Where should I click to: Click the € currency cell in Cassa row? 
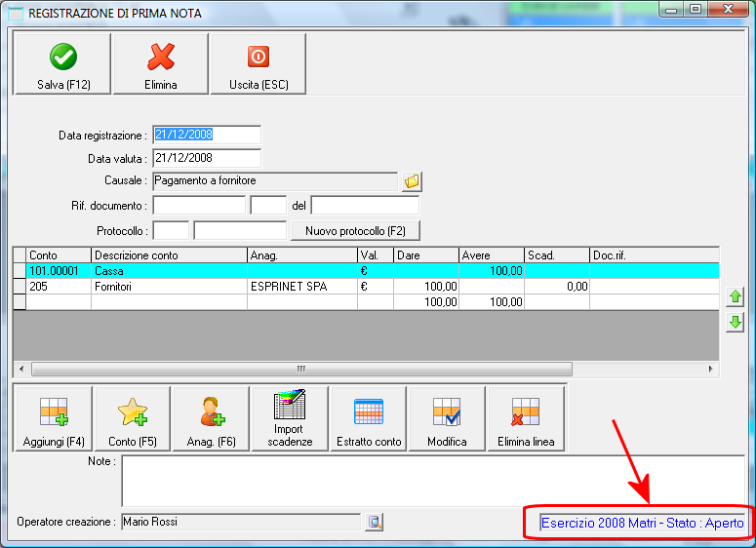376,271
